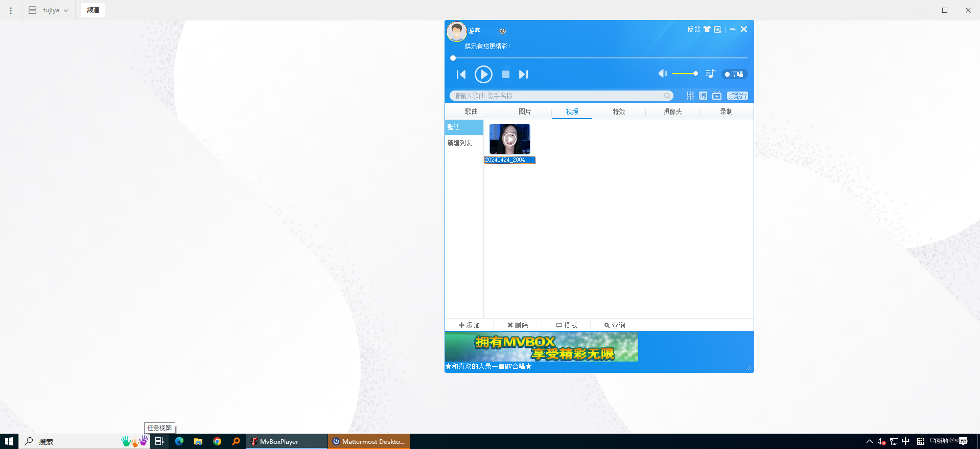The height and width of the screenshot is (449, 980).
Task: Click the 删除 delete button
Action: 518,325
